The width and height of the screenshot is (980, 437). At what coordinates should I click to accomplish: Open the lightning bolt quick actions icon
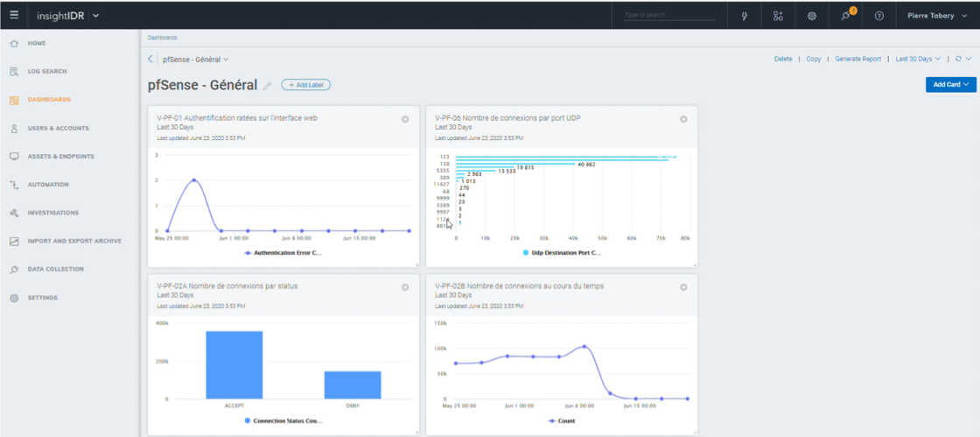coord(745,17)
